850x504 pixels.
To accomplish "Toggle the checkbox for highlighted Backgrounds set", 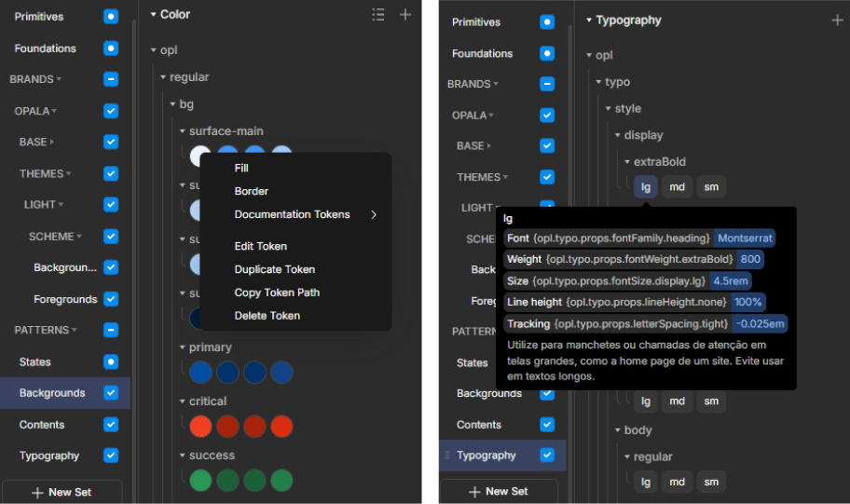I will pos(111,393).
